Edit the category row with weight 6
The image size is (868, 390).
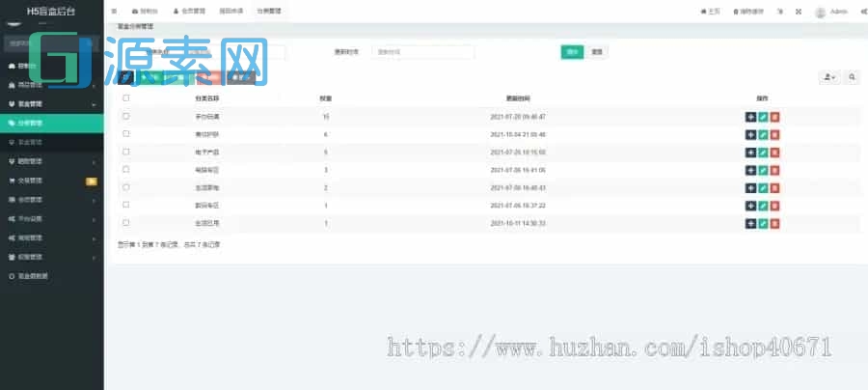point(763,134)
